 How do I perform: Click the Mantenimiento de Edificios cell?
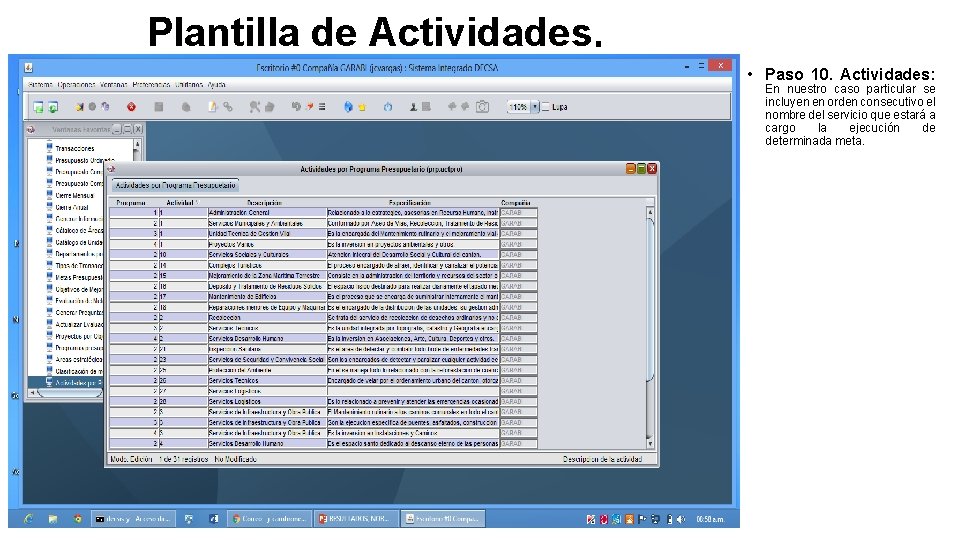(x=267, y=296)
